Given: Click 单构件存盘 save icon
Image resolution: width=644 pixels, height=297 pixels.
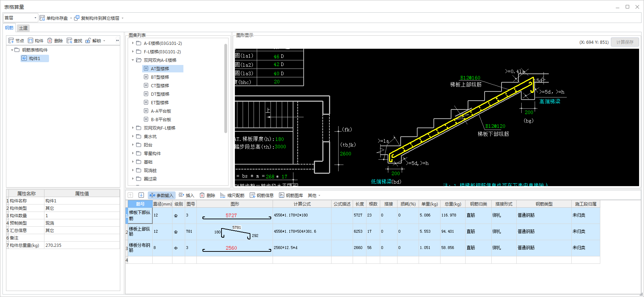Looking at the screenshot, I should [42, 18].
